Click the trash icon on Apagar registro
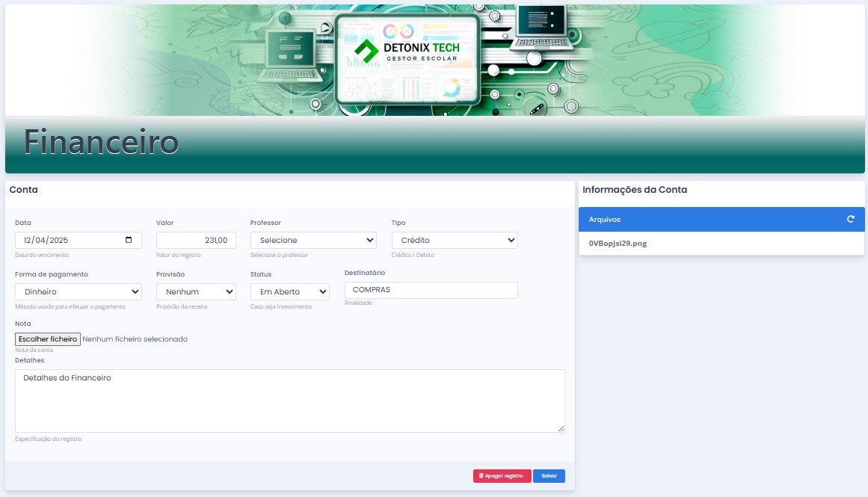868x497 pixels. click(481, 476)
